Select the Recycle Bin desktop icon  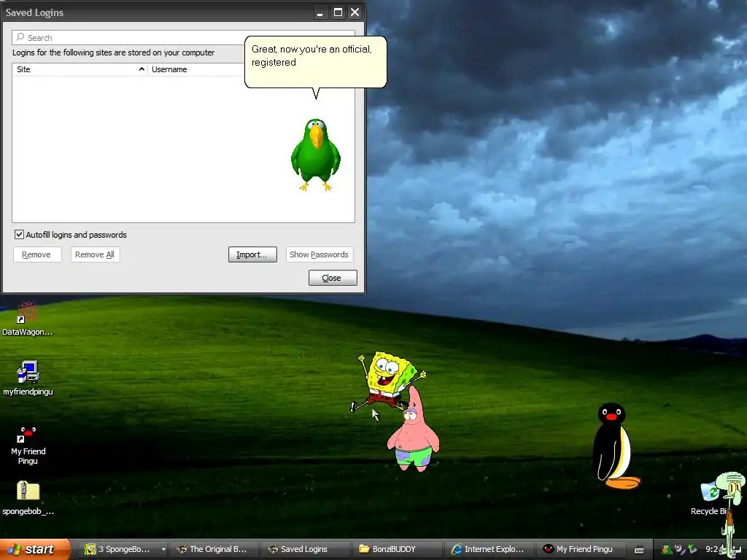(708, 499)
